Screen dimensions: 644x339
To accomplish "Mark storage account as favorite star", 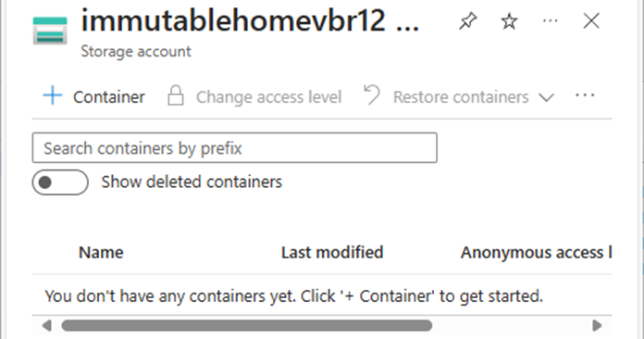I will 509,21.
